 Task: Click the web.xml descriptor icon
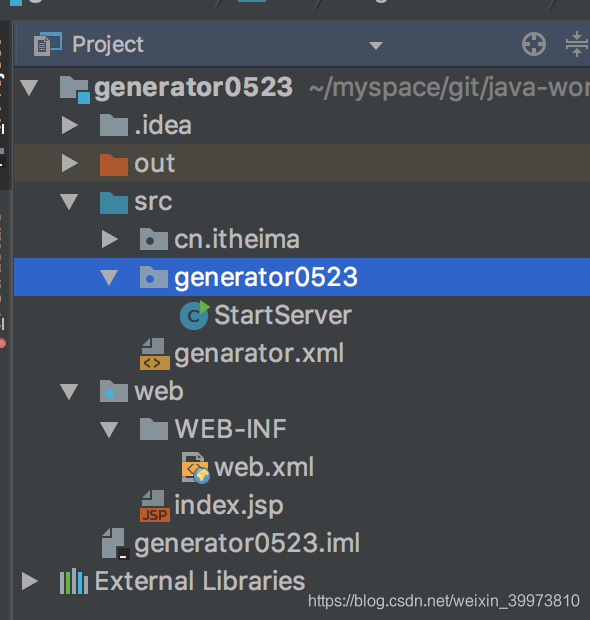(195, 467)
